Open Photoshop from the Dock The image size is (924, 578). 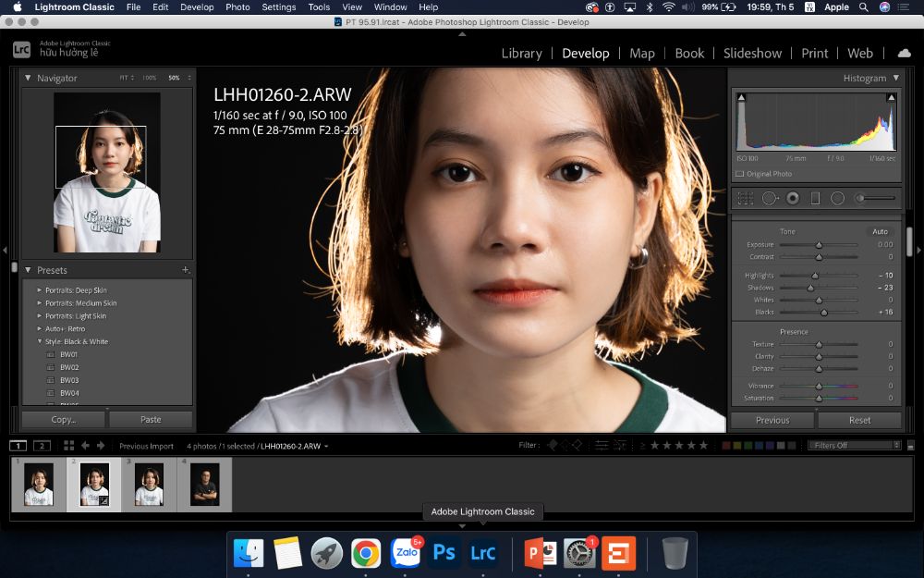pos(444,553)
